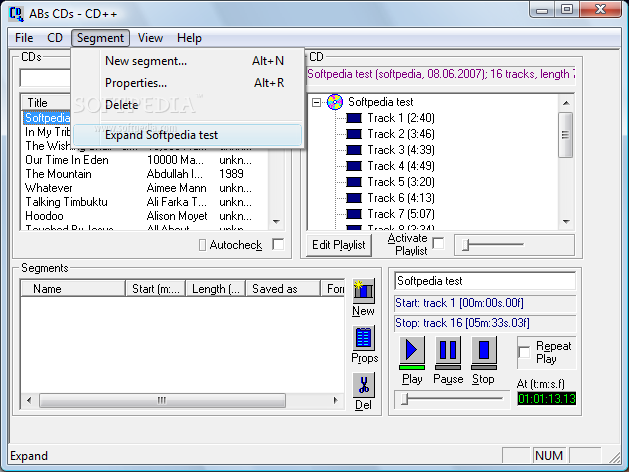Enable Repeat Play checkbox
Image resolution: width=629 pixels, height=472 pixels.
tap(524, 352)
